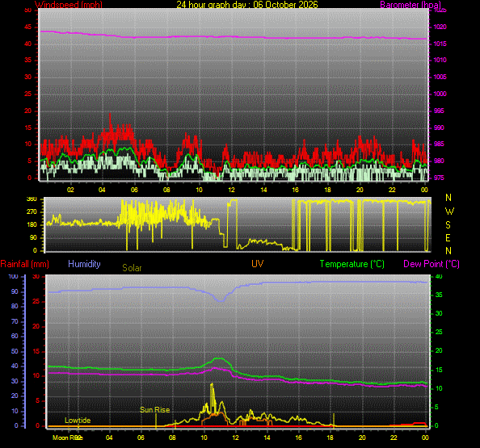
Task: Select the Rainfall (mm) legend label
Action: coord(25,264)
